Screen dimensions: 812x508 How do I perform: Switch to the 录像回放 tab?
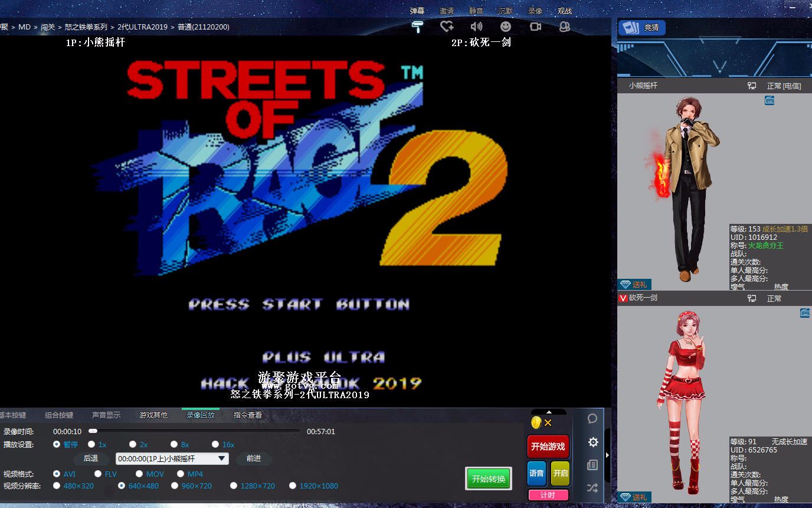pos(201,415)
